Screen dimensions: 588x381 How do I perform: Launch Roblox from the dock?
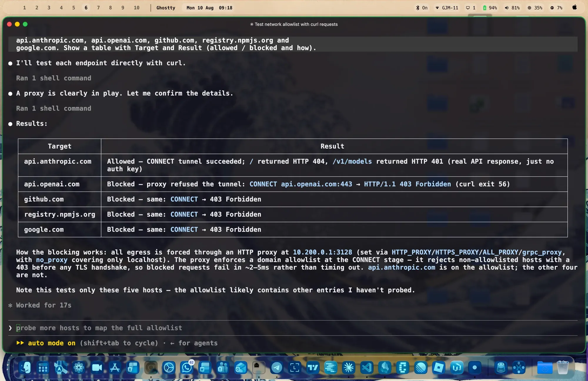[x=439, y=367]
